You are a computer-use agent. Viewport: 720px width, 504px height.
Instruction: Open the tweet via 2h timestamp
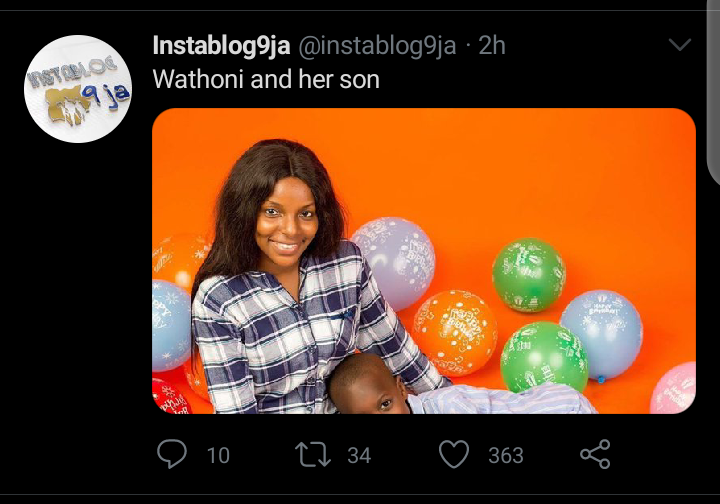point(491,46)
